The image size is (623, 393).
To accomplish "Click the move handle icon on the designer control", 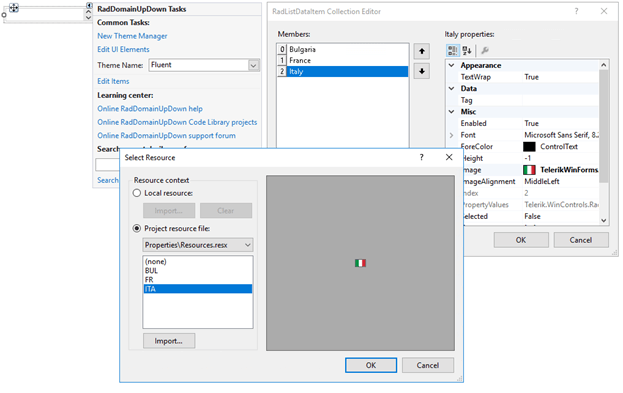I will [14, 7].
